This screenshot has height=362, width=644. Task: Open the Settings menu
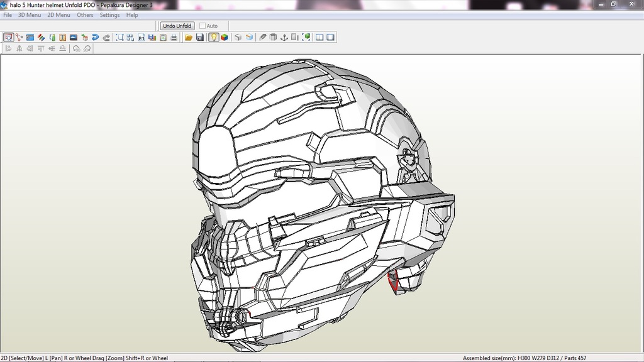(109, 15)
